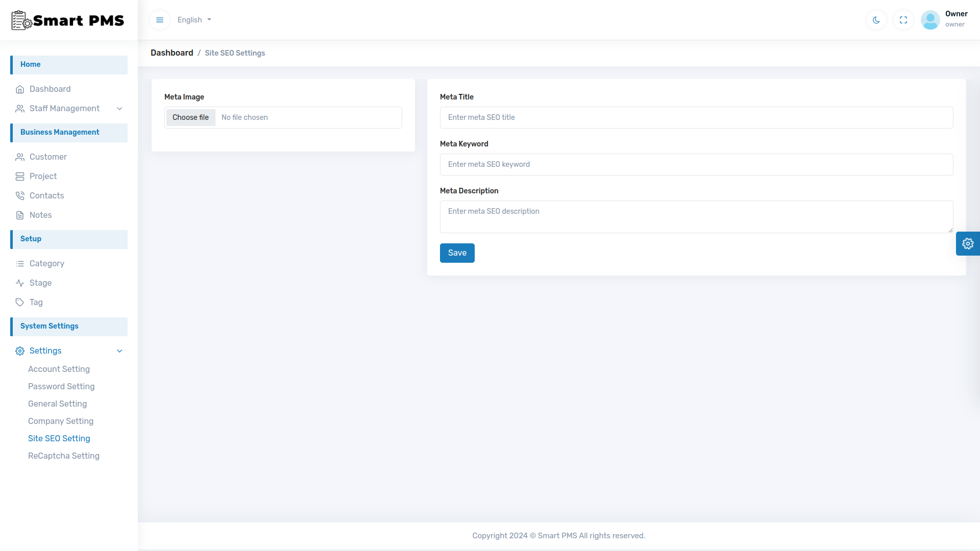The height and width of the screenshot is (551, 980).
Task: Open the English language dropdown
Action: (x=193, y=20)
